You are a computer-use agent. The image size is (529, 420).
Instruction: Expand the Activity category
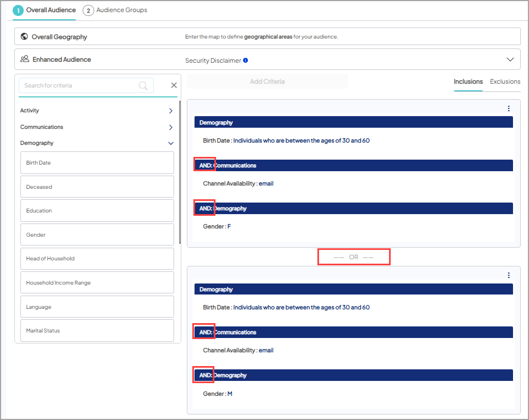click(x=171, y=111)
